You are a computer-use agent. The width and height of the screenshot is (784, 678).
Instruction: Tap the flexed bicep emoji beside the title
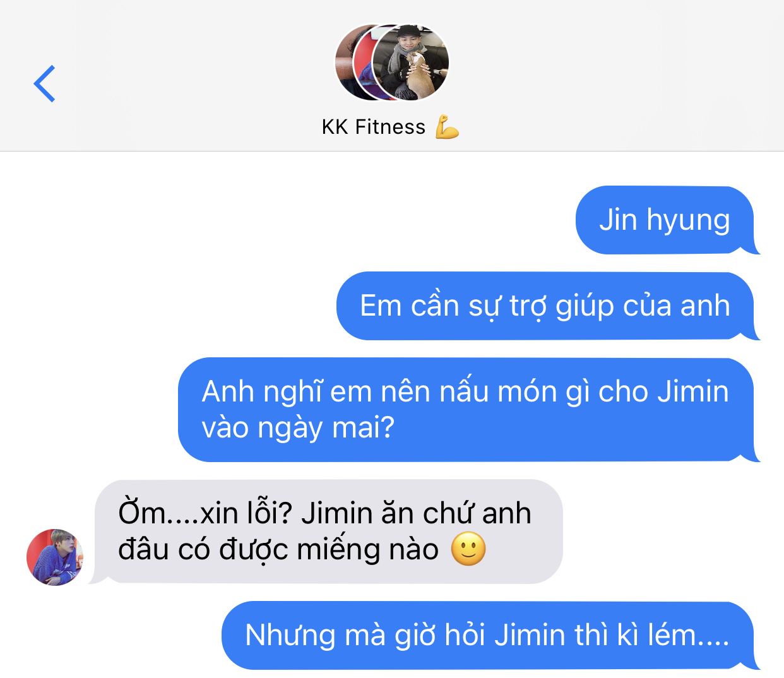pos(447,127)
